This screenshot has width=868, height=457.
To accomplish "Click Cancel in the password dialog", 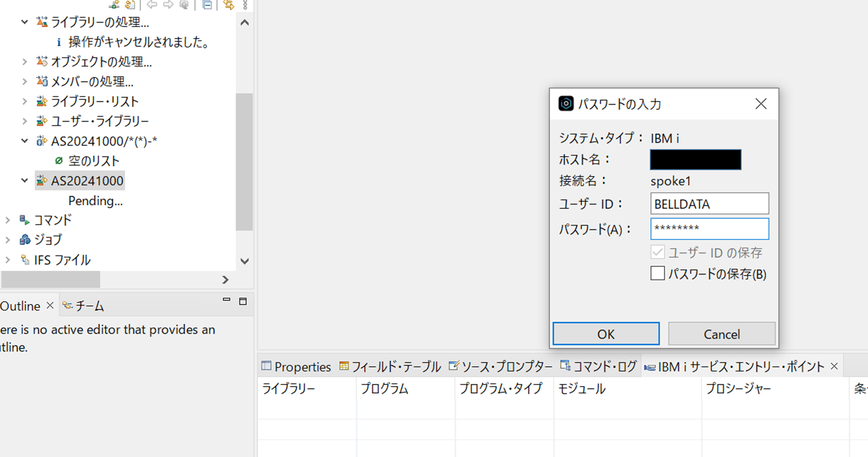I will [722, 334].
